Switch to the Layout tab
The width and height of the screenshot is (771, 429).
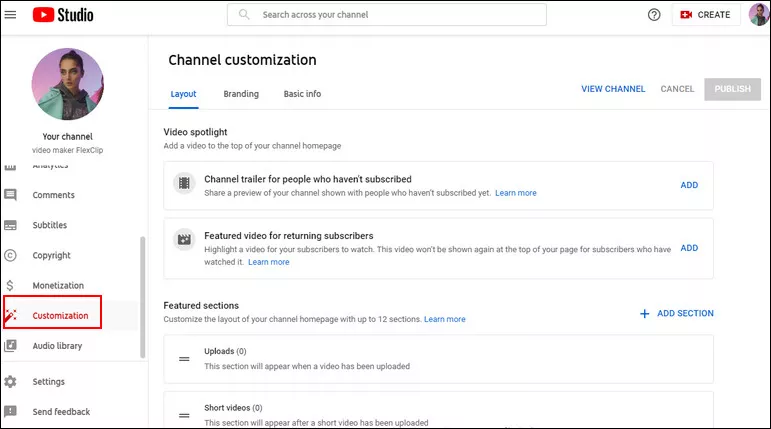(x=183, y=94)
